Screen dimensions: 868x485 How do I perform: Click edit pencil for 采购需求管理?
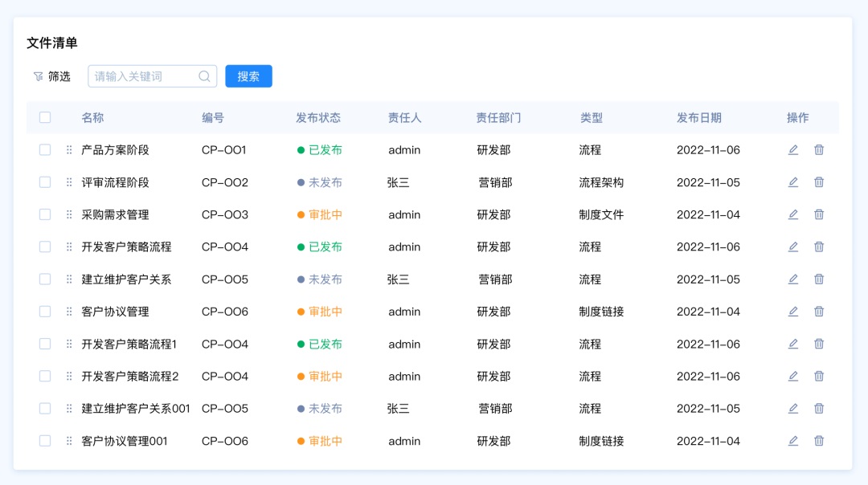tap(793, 214)
